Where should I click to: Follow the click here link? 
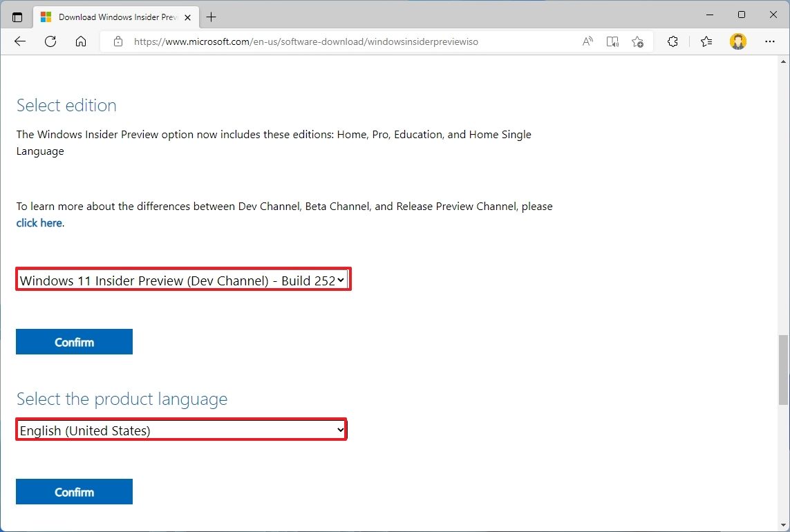[x=39, y=222]
